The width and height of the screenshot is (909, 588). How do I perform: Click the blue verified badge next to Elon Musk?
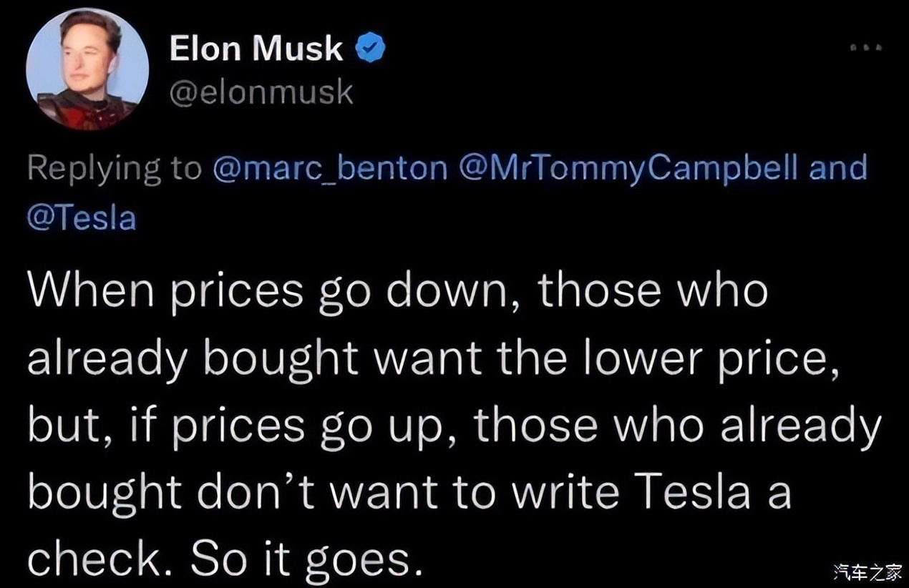371,47
